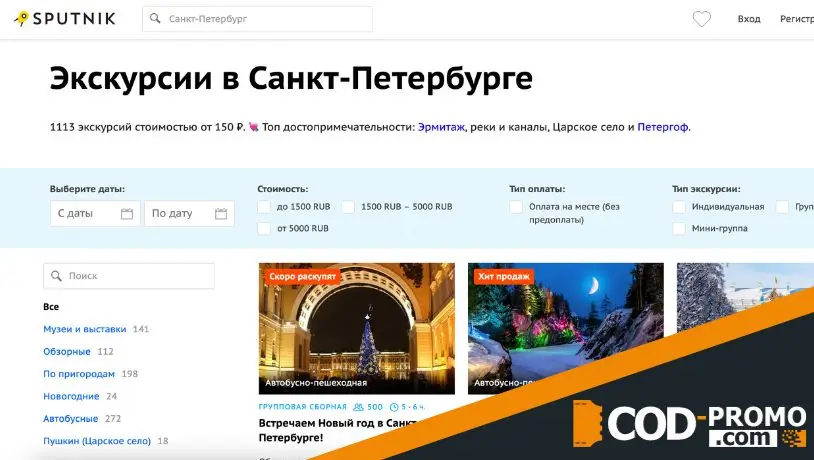Select 'Музеи и выставки' category
Image resolution: width=814 pixels, height=460 pixels.
(85, 329)
